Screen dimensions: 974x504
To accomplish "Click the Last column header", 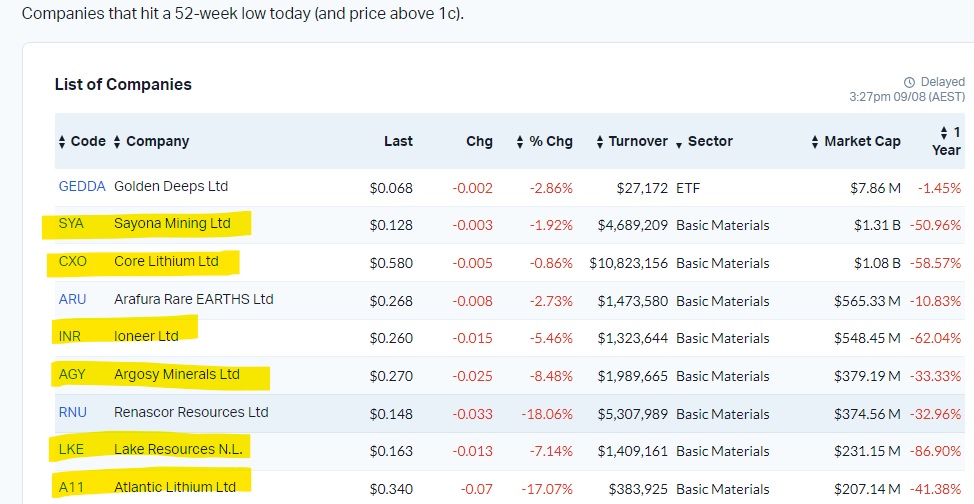I will 398,142.
